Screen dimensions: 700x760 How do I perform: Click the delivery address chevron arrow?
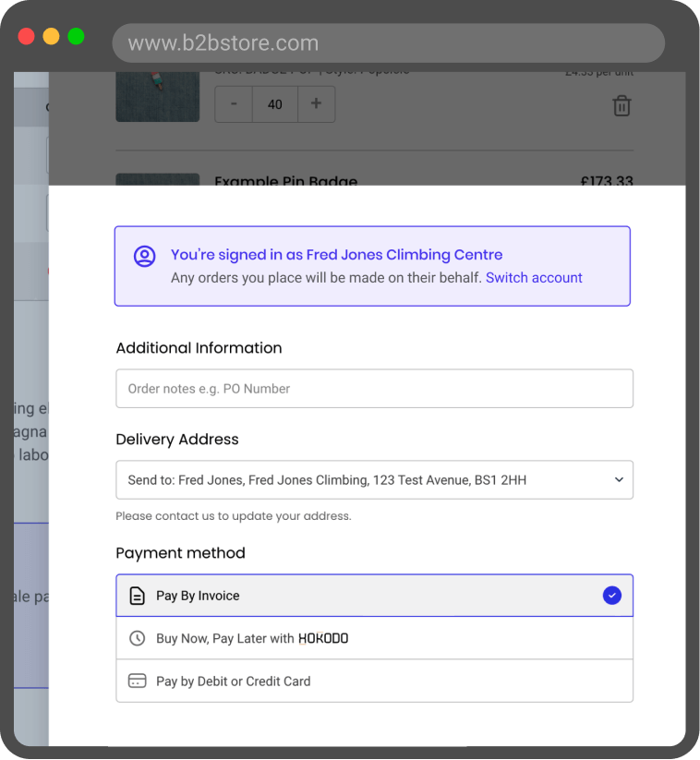(618, 480)
